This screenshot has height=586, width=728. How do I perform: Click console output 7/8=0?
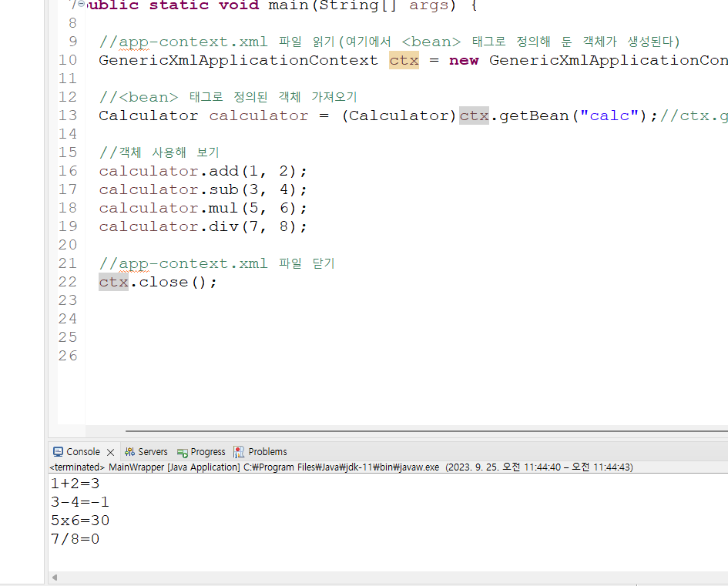click(75, 539)
